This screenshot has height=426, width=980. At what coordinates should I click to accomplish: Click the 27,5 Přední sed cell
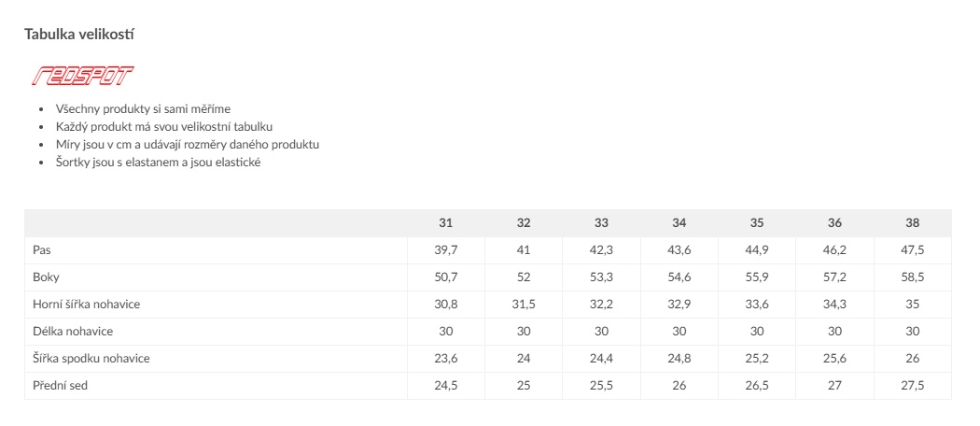pos(912,386)
